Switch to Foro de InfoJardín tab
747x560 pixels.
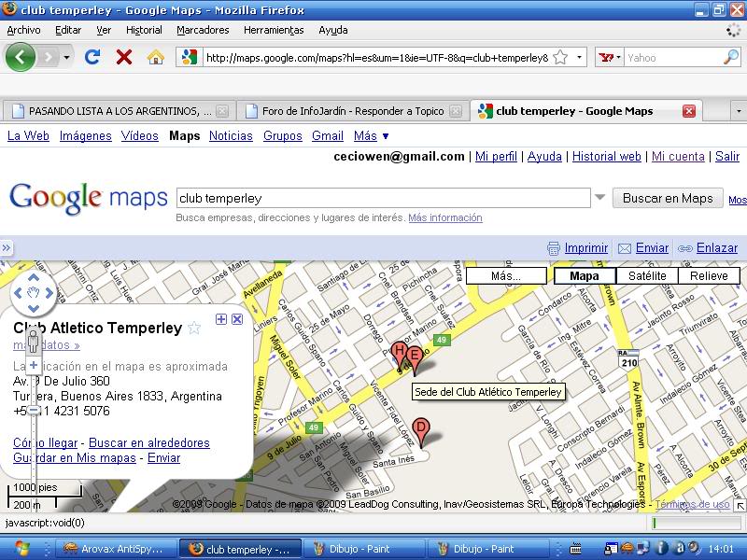(353, 111)
